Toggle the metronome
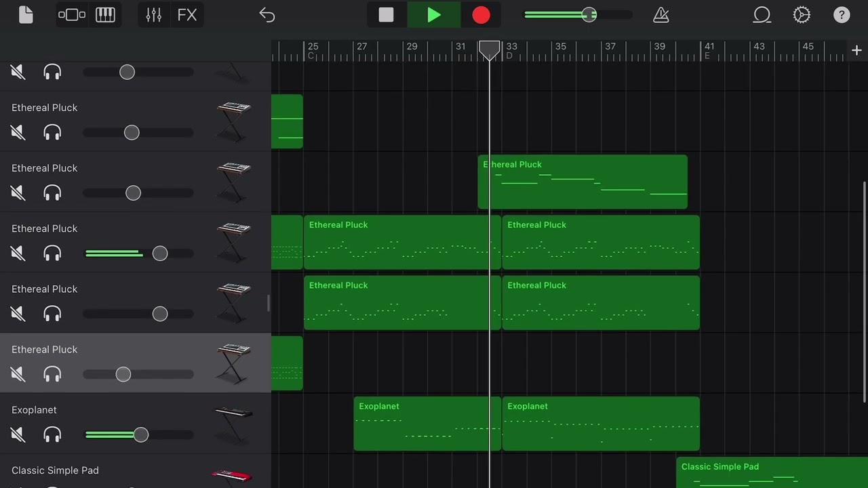 click(x=660, y=15)
